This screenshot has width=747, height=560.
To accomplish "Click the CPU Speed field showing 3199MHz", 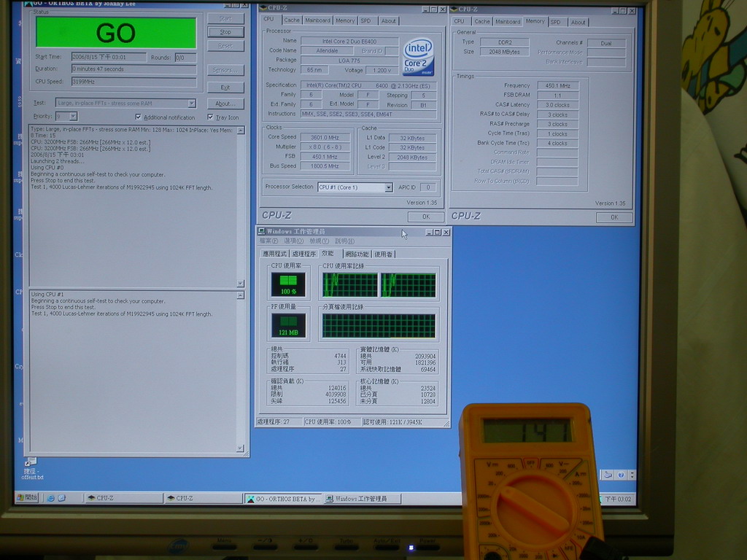I will tap(134, 82).
